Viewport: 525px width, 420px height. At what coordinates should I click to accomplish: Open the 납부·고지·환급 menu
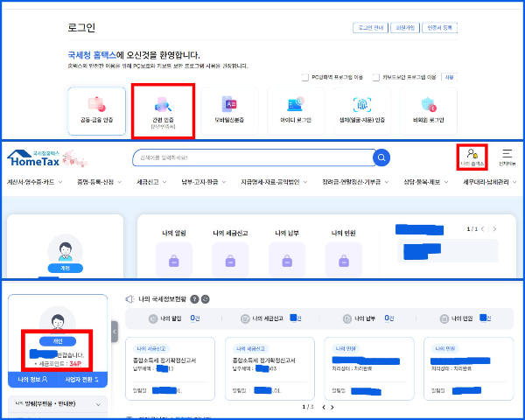pyautogui.click(x=204, y=182)
